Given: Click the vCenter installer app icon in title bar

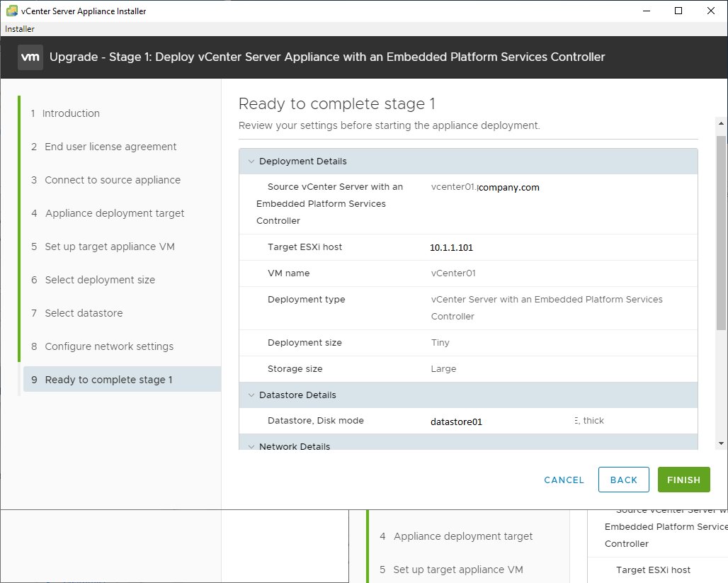Looking at the screenshot, I should 12,11.
